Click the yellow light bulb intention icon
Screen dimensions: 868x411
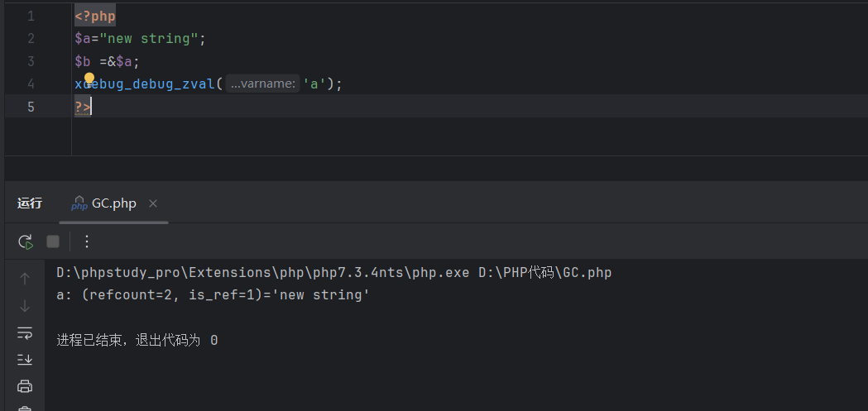90,79
